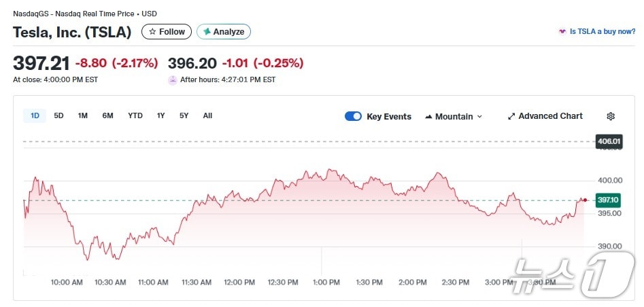The height and width of the screenshot is (307, 644).
Task: Toggle the Key Events switch
Action: point(353,116)
